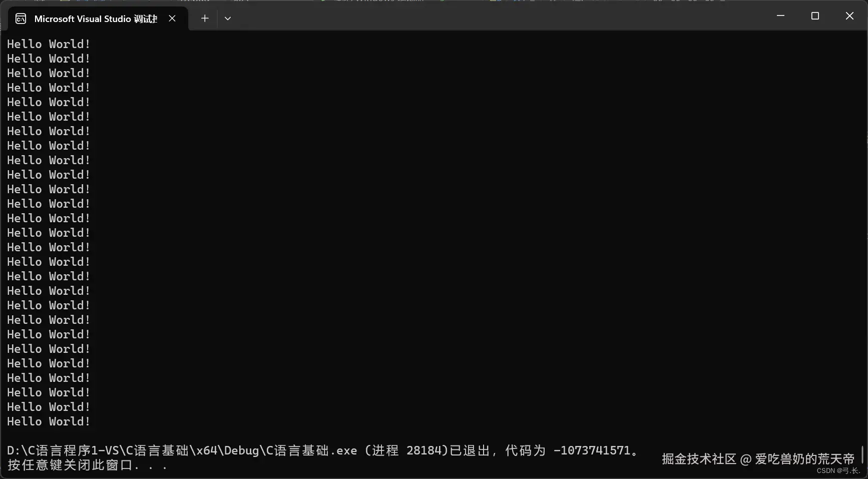Click the terminal app icon left of the tab title
Viewport: 868px width, 479px height.
point(21,19)
